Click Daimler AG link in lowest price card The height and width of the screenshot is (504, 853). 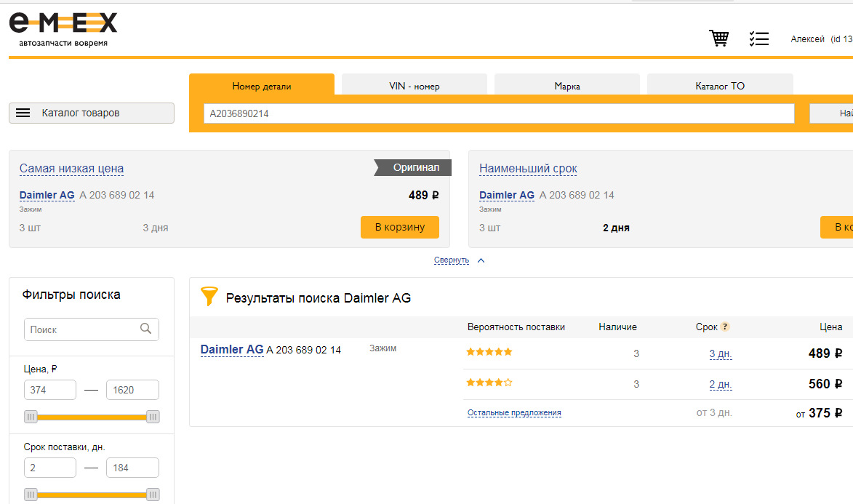47,195
